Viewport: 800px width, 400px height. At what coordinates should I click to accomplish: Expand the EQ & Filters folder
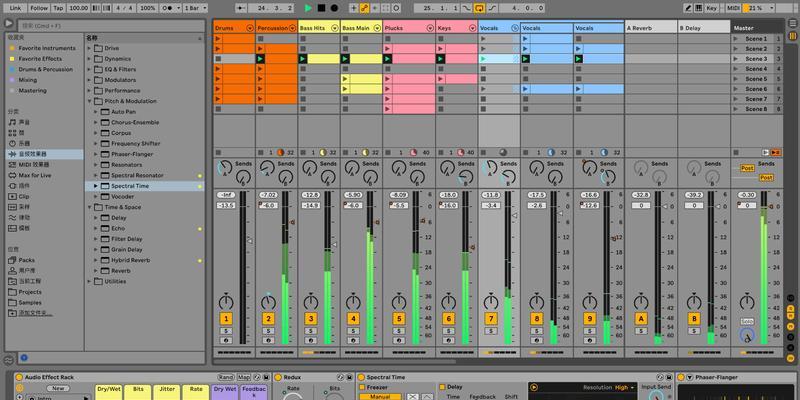tap(89, 69)
